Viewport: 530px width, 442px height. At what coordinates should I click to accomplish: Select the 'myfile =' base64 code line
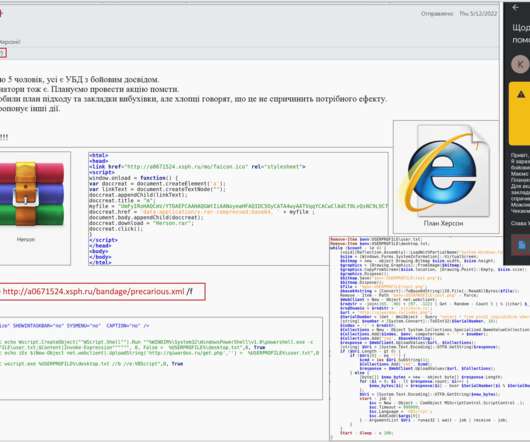(x=238, y=206)
